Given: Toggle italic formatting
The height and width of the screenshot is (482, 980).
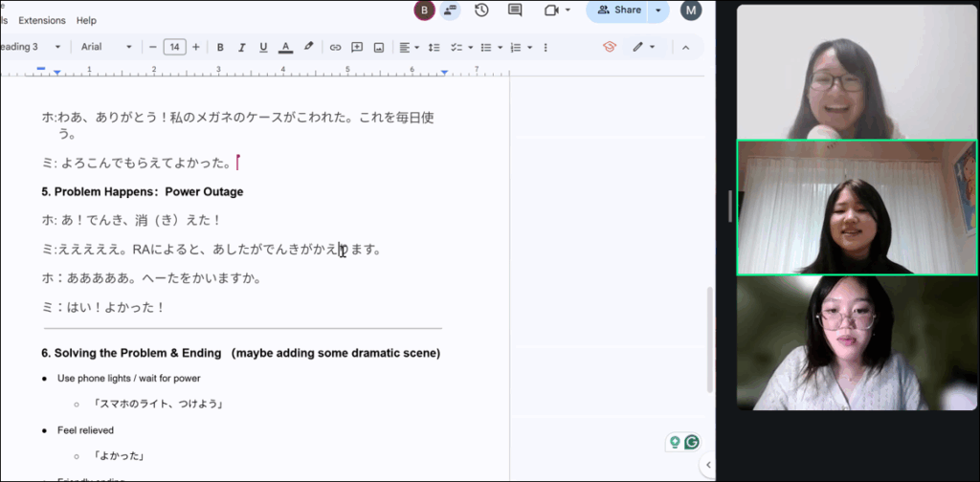Looking at the screenshot, I should point(241,47).
